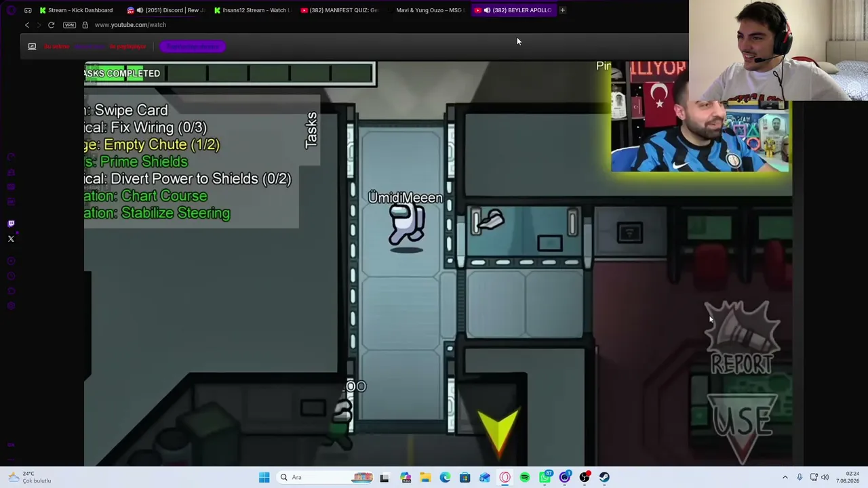Open Microsoft 365 Copilot from taskbar
The width and height of the screenshot is (868, 488).
click(x=406, y=477)
